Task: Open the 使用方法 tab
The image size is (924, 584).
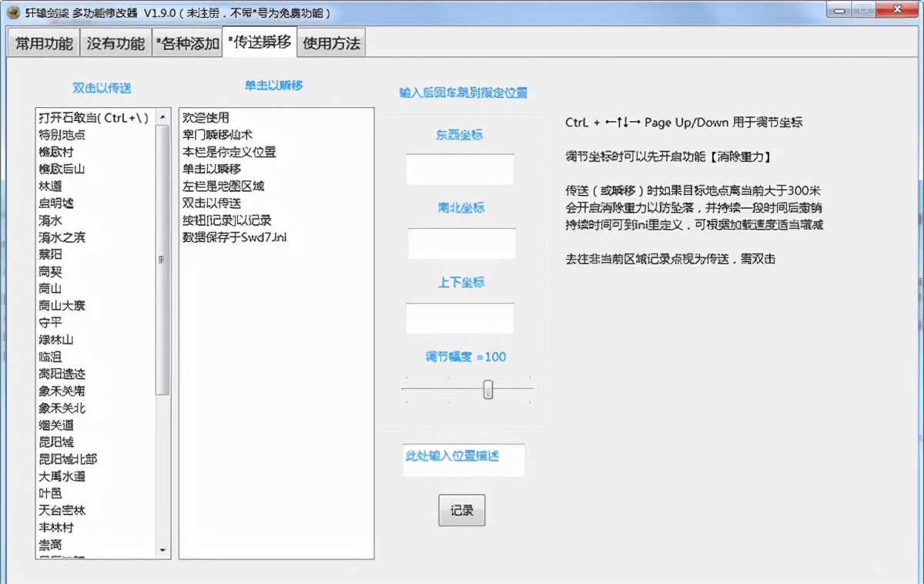Action: 330,43
